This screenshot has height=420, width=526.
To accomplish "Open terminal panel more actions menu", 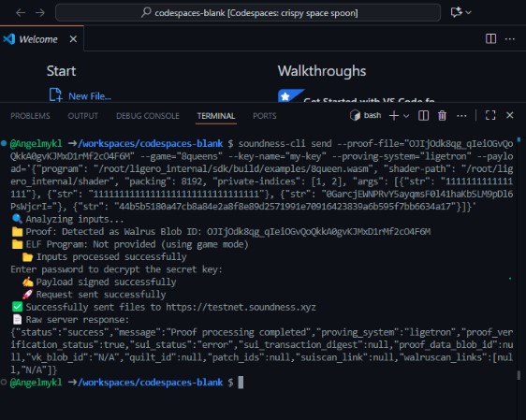I will click(x=461, y=116).
